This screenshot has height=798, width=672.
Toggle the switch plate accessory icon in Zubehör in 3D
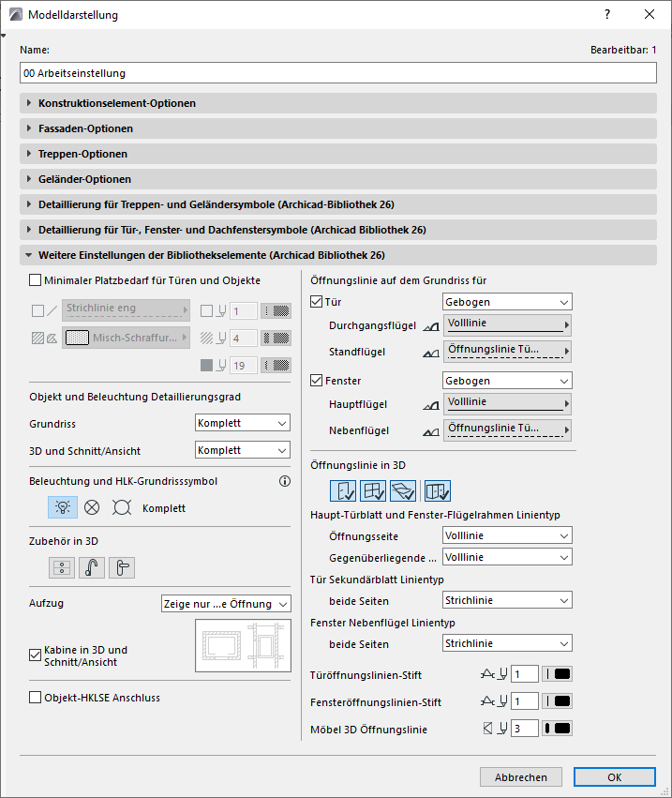pos(62,567)
